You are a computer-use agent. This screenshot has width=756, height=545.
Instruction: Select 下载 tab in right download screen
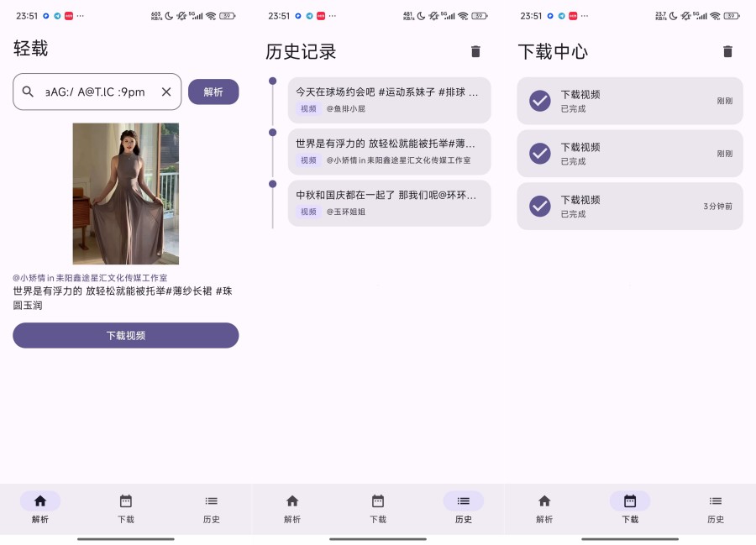pos(630,508)
